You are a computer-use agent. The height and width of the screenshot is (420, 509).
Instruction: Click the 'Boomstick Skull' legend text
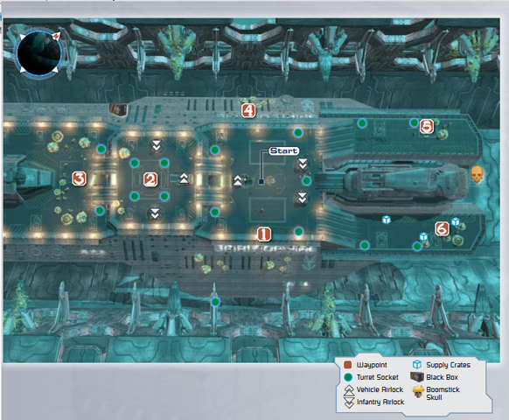tap(443, 394)
